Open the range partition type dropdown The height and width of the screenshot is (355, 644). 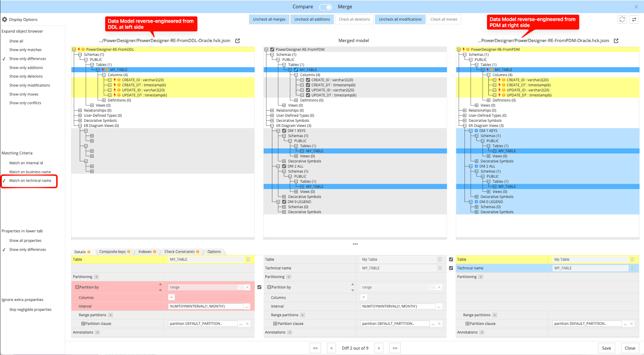[240, 287]
